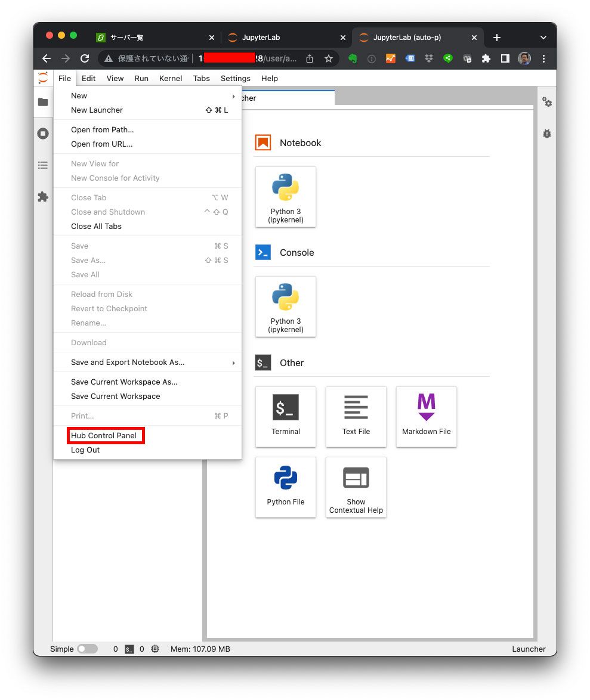The image size is (590, 700).
Task: Click the kernel count icon in status bar
Action: (x=155, y=649)
